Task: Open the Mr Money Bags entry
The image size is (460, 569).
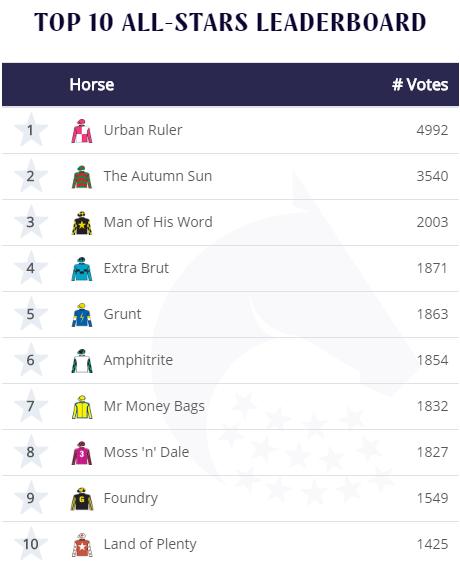Action: (154, 406)
